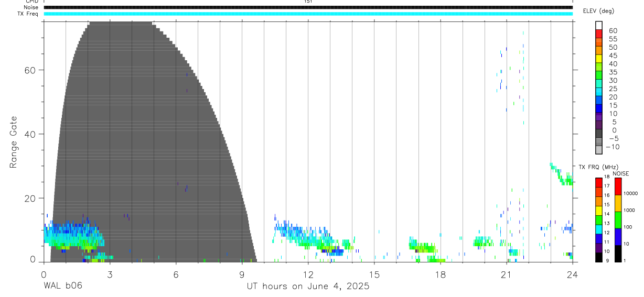Click the '1000' label in NOISE legend
The width and height of the screenshot is (644, 297).
pos(629,211)
